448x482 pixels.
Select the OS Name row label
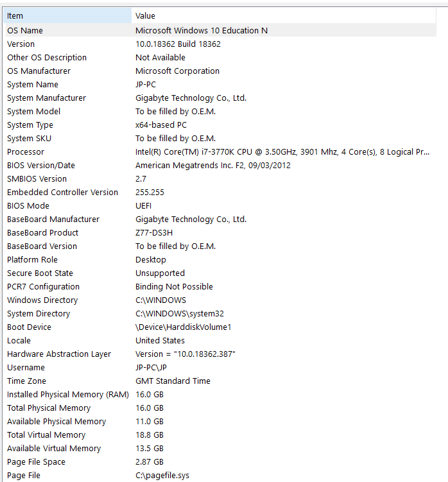25,30
